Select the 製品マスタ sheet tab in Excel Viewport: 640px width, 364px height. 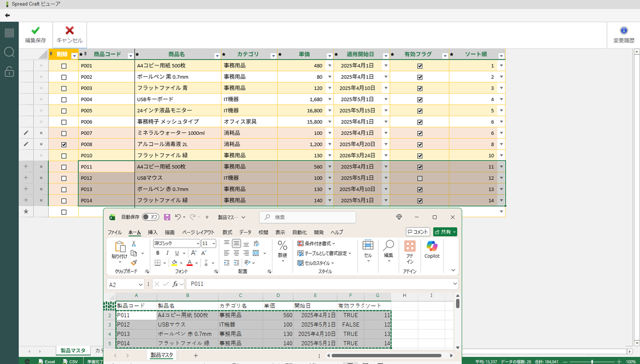click(x=161, y=355)
